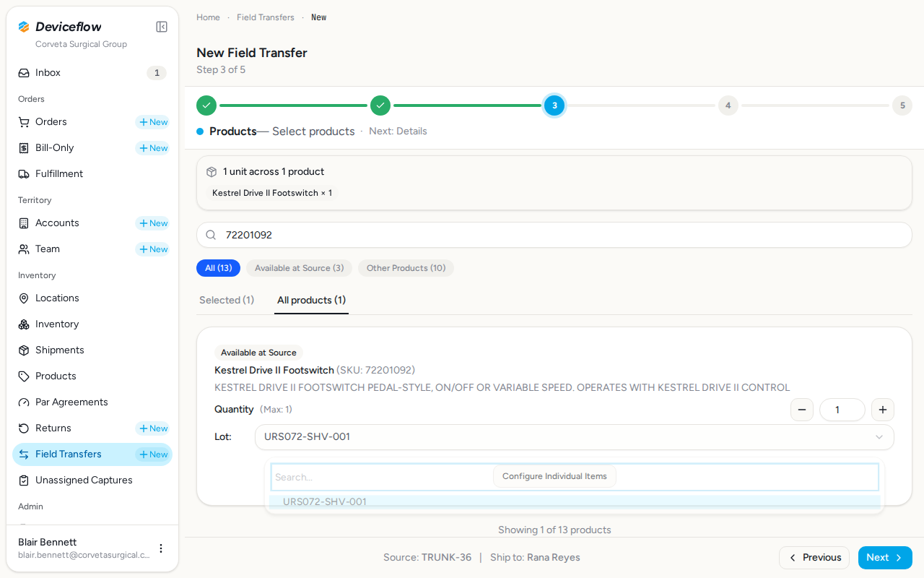This screenshot has width=924, height=578.
Task: Click the Returns arrow icon
Action: click(24, 428)
